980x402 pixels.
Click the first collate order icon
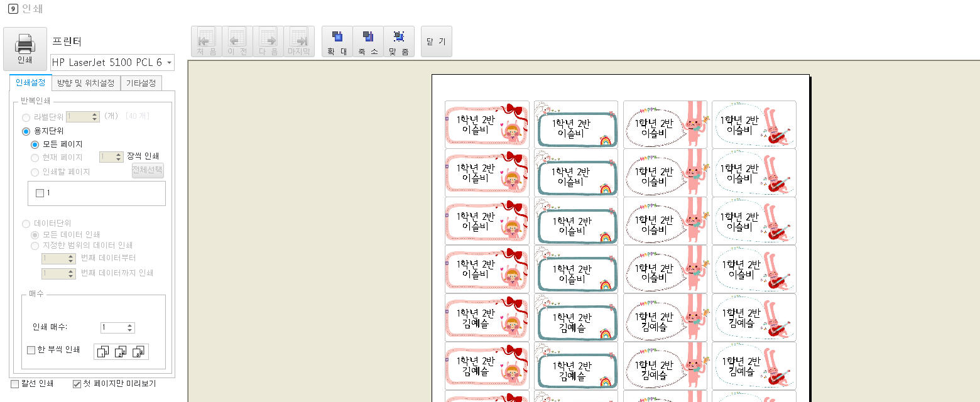pos(104,352)
